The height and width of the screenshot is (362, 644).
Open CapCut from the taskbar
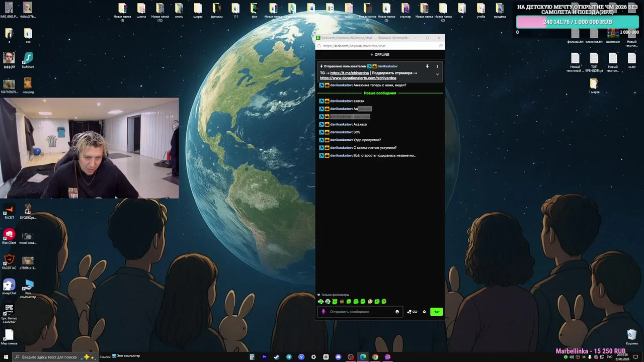pos(326,357)
